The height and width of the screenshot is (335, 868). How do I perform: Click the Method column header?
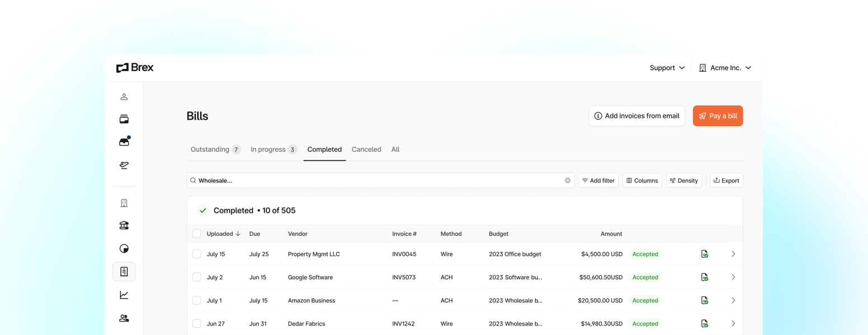451,234
